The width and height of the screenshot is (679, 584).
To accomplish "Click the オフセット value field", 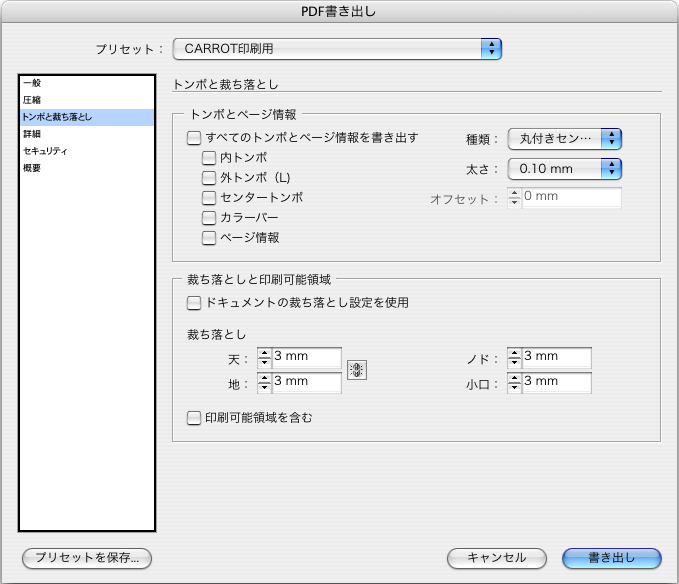I will tap(572, 198).
